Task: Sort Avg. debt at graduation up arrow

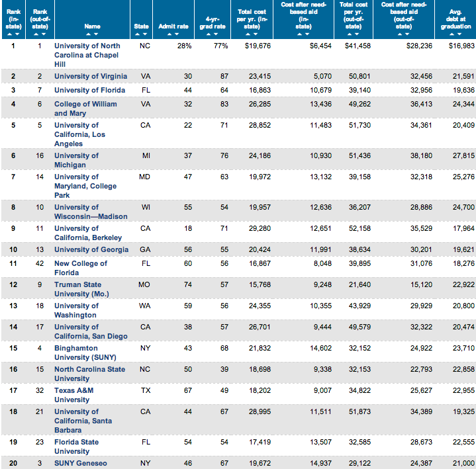Action: [452, 34]
